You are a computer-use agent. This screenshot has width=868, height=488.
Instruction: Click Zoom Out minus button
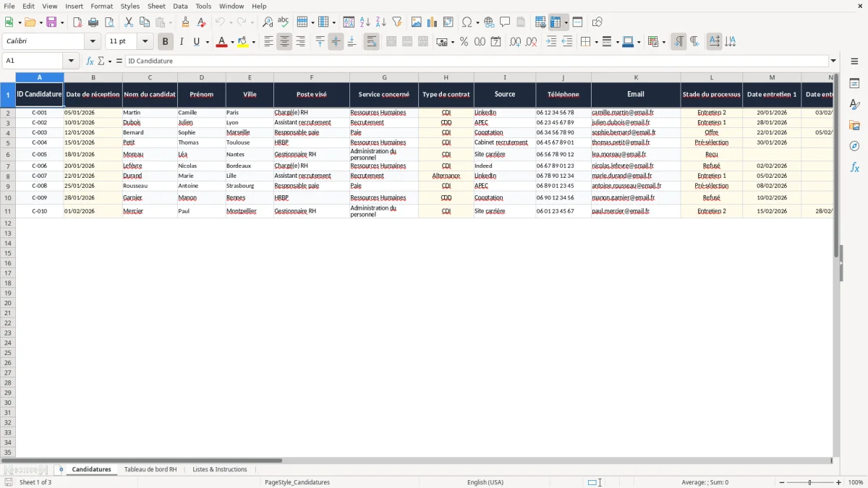pos(781,482)
